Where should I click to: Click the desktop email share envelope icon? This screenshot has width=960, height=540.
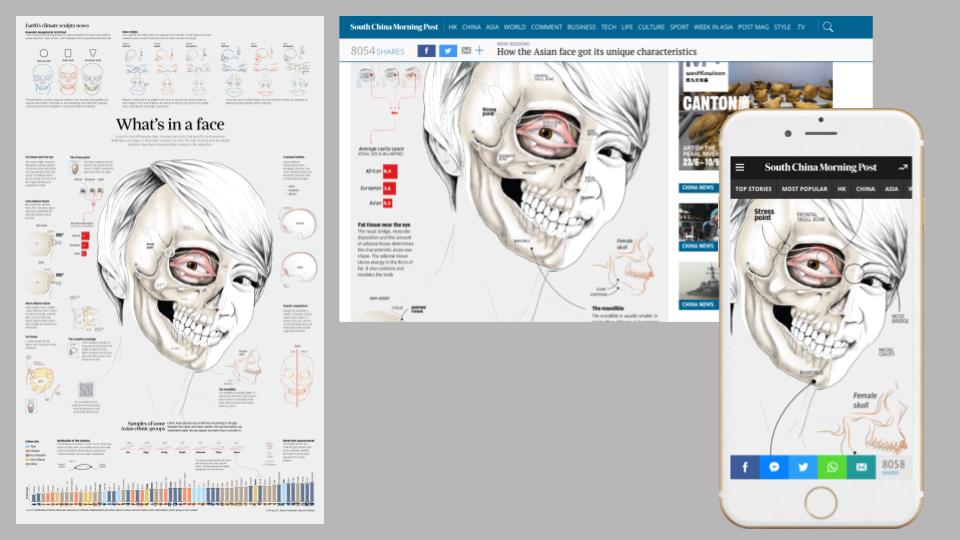coord(466,51)
